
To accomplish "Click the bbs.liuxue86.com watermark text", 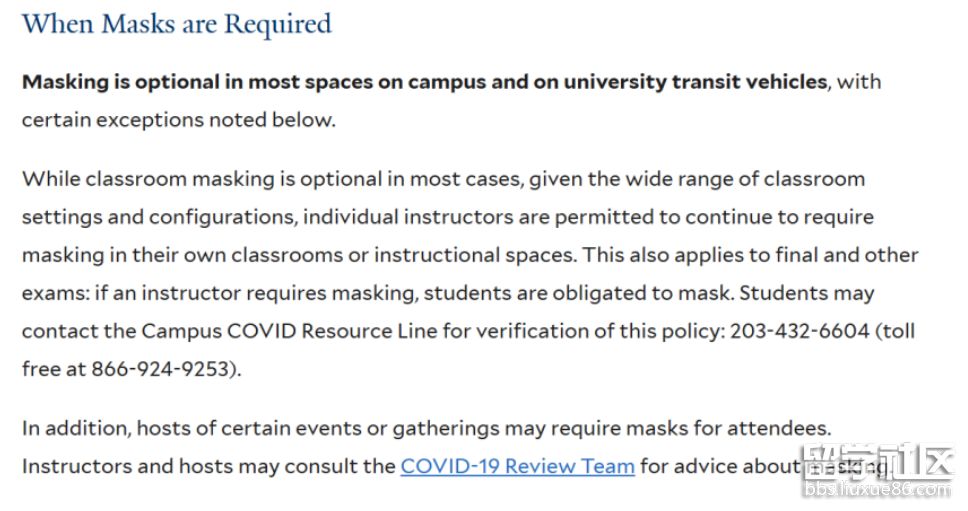I will [878, 491].
